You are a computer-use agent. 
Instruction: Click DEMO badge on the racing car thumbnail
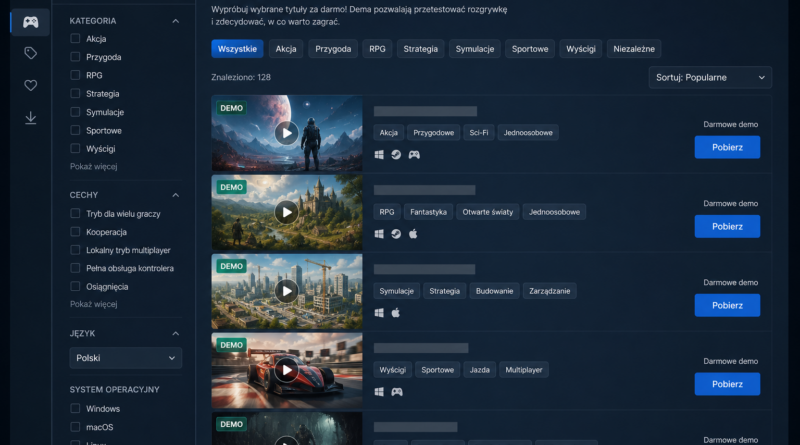point(232,345)
